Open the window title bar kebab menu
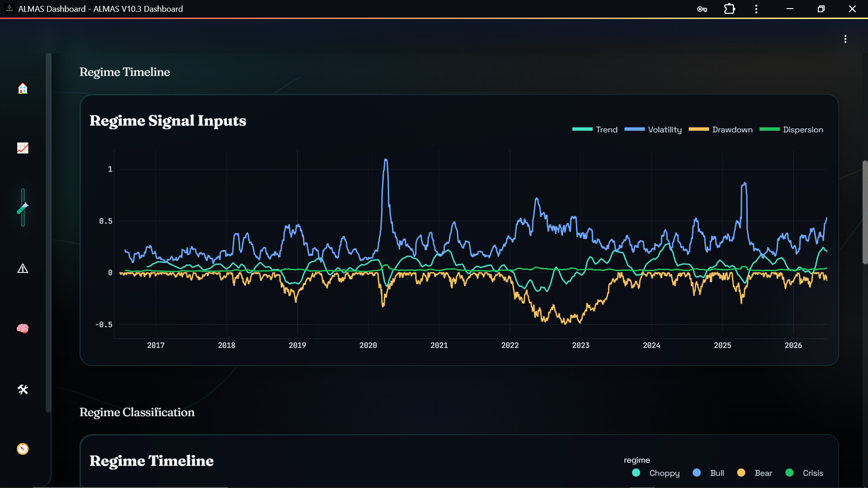This screenshot has width=868, height=488. tap(756, 9)
